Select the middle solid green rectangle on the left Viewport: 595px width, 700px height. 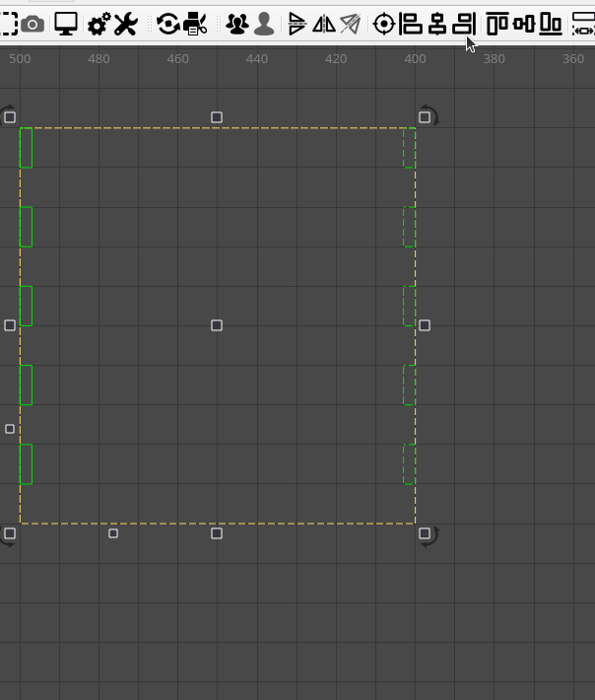click(27, 306)
